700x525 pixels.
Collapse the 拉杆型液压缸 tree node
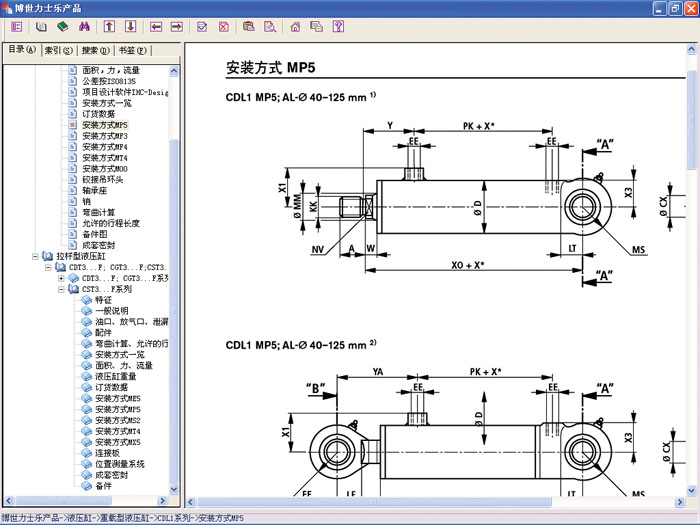pyautogui.click(x=36, y=256)
